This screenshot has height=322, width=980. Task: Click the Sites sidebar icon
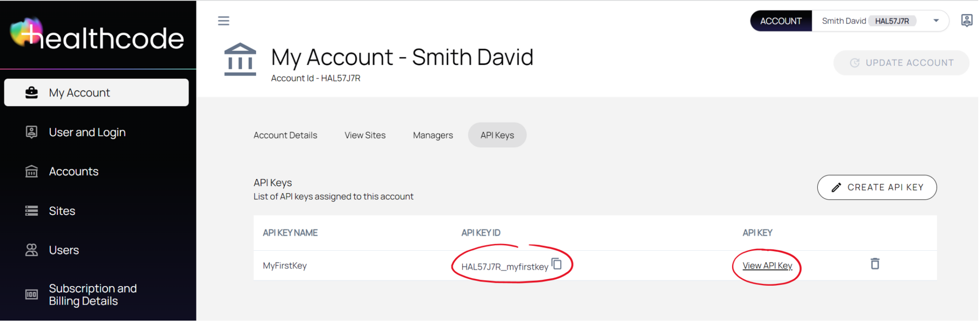(x=31, y=211)
